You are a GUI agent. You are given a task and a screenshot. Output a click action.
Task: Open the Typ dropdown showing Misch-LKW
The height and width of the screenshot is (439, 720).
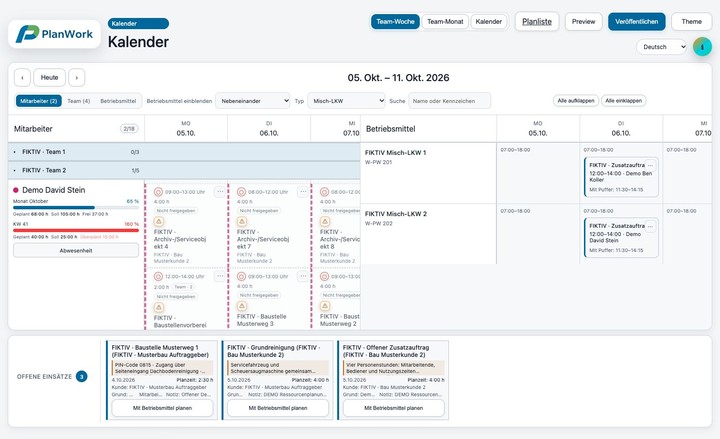click(x=346, y=101)
